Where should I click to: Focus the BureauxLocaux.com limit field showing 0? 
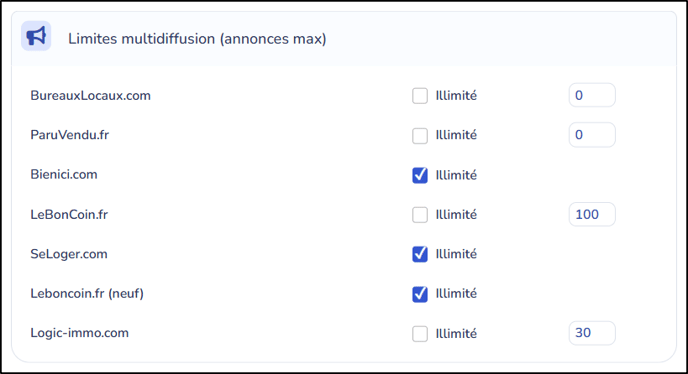coord(592,95)
